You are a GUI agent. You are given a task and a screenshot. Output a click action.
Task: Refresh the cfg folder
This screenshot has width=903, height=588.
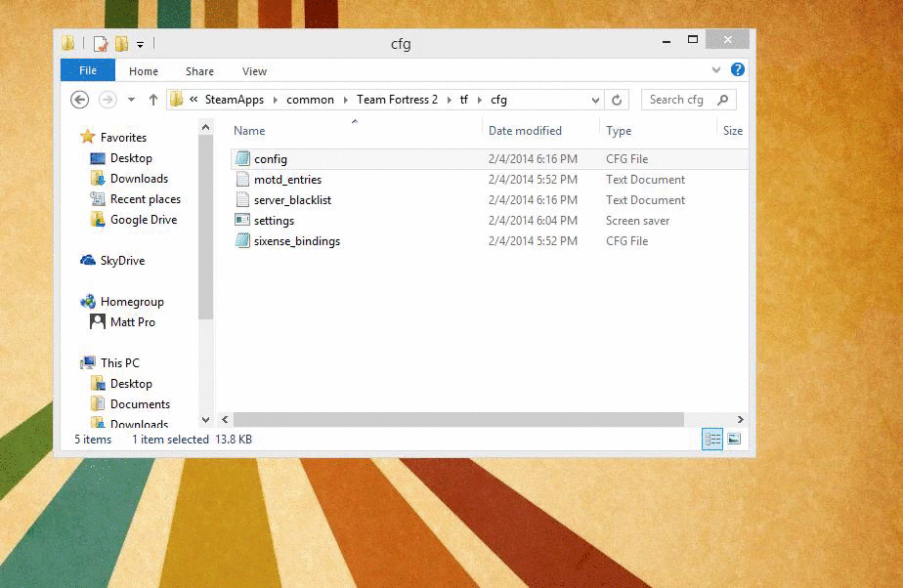pos(617,100)
